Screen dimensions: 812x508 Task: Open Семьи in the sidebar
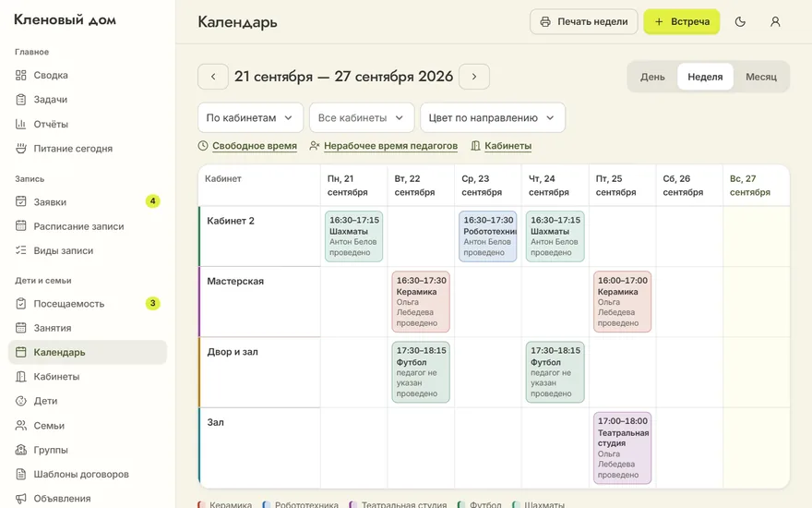tap(88, 426)
